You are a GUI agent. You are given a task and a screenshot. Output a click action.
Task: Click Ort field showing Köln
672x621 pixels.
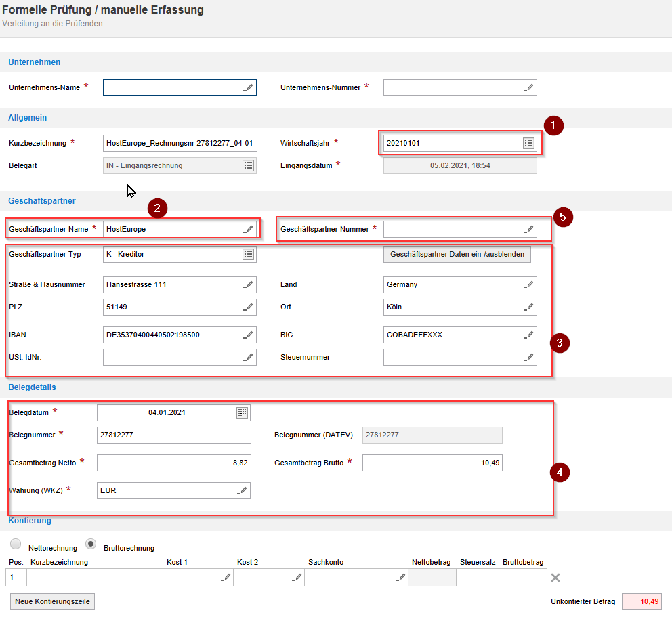tap(460, 307)
